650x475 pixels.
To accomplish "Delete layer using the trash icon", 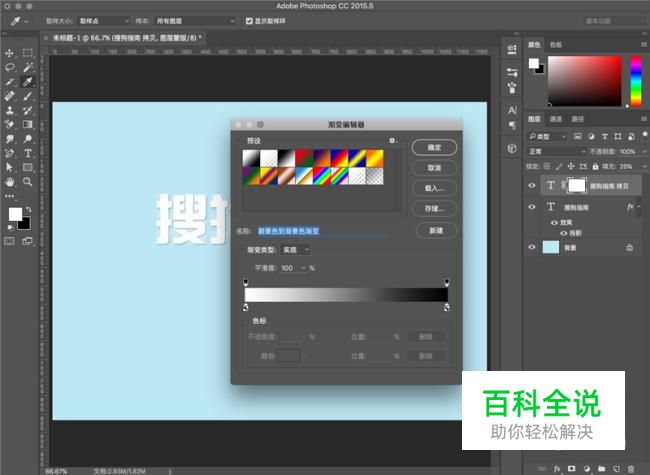I will tap(631, 469).
